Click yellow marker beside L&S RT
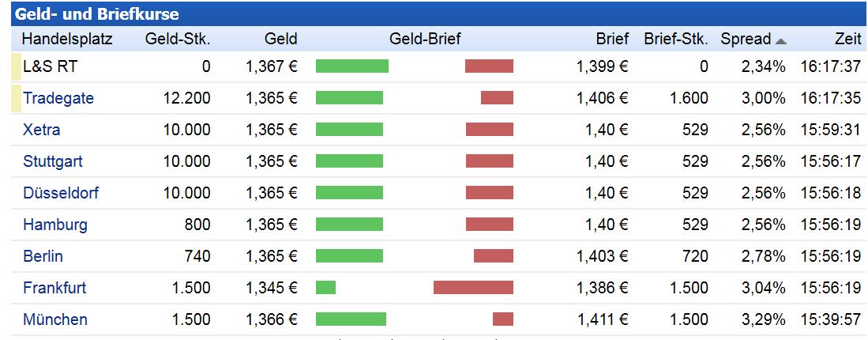This screenshot has width=868, height=340. coord(16,67)
